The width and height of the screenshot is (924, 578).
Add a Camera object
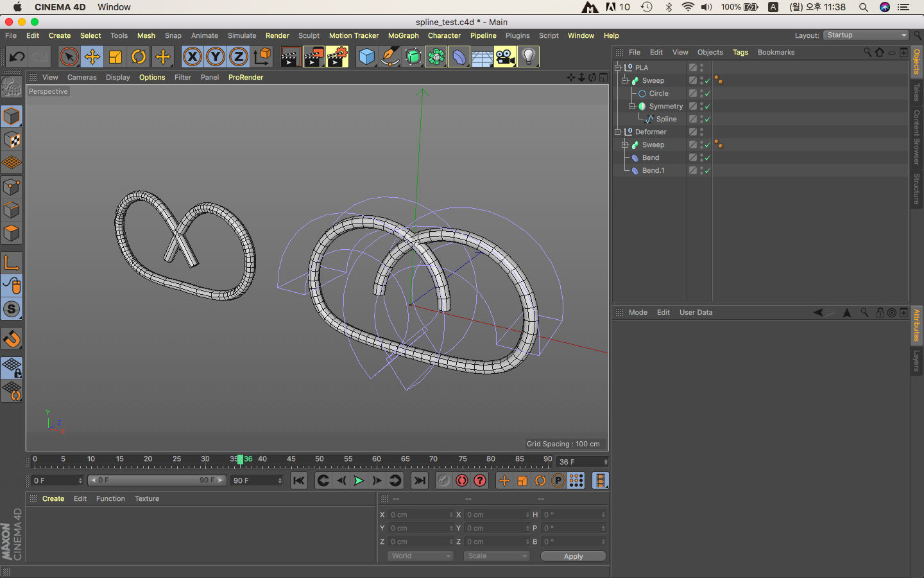click(x=506, y=57)
